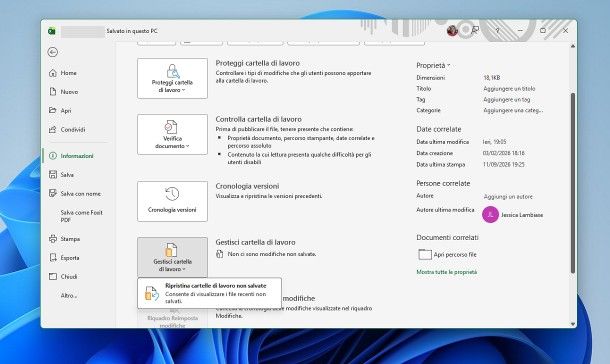Select Ripristina cartelle di lavoro non salvate
This screenshot has height=364, width=610.
point(209,293)
